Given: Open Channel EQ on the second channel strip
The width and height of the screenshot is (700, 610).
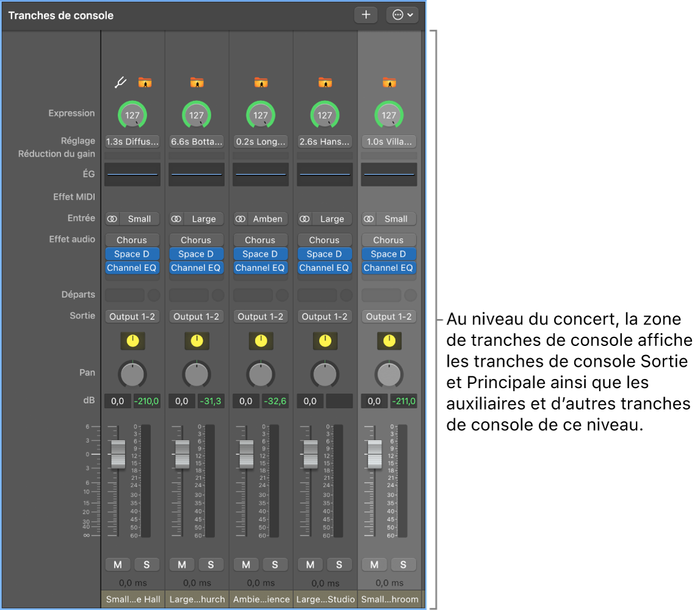Looking at the screenshot, I should (x=196, y=268).
